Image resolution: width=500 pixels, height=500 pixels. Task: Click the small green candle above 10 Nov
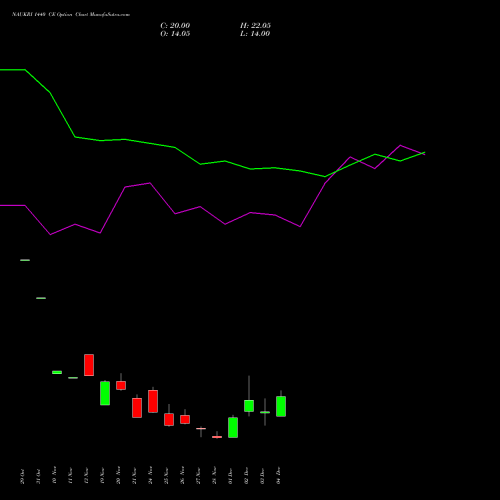click(x=57, y=372)
